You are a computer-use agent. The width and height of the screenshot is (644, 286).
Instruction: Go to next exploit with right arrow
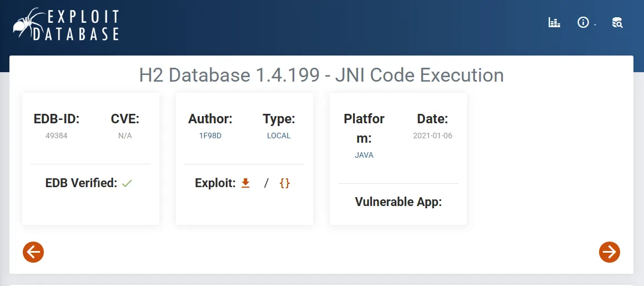610,252
